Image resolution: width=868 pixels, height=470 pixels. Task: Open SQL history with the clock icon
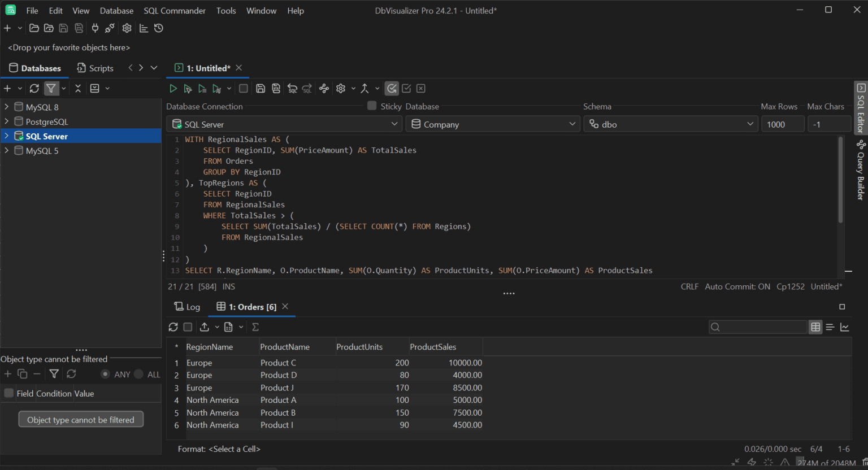(x=158, y=28)
